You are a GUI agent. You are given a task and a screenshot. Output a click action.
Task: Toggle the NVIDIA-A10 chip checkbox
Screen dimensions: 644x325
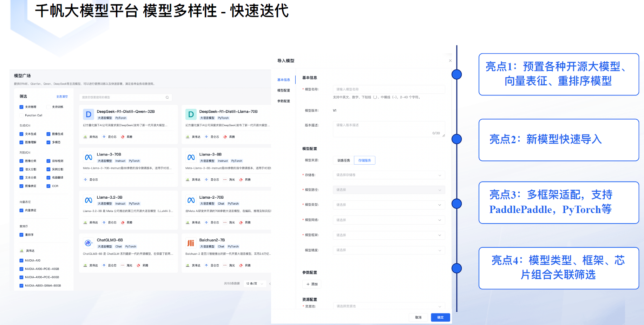click(21, 261)
